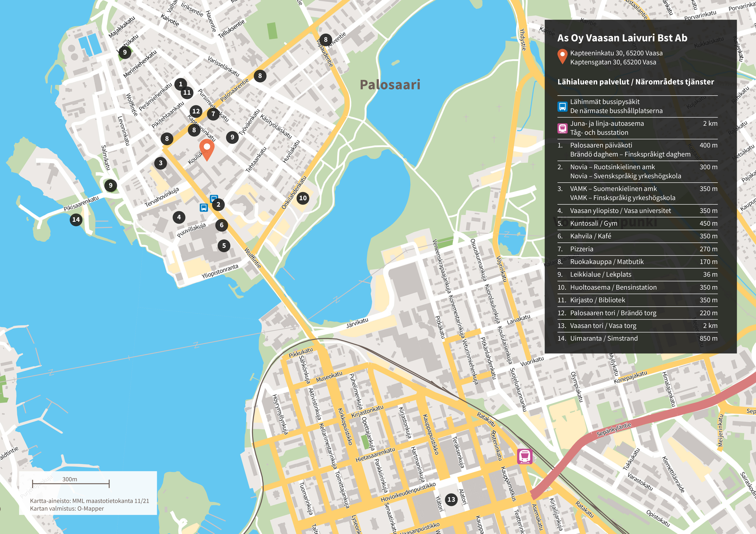Image resolution: width=756 pixels, height=534 pixels.
Task: Select marker number 5 near Yliopistonranta
Action: tap(224, 245)
